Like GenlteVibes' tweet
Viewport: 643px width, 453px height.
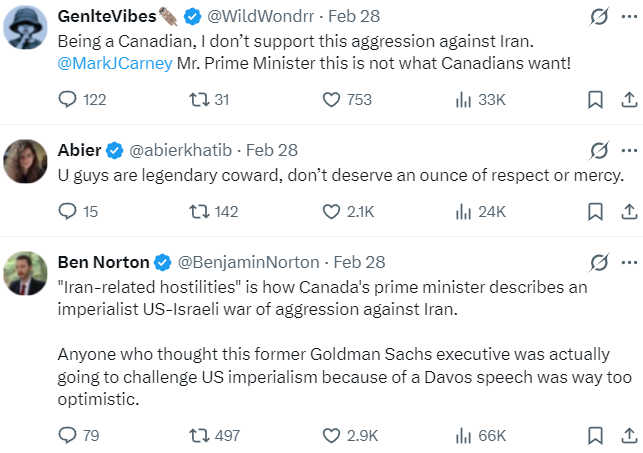point(333,99)
